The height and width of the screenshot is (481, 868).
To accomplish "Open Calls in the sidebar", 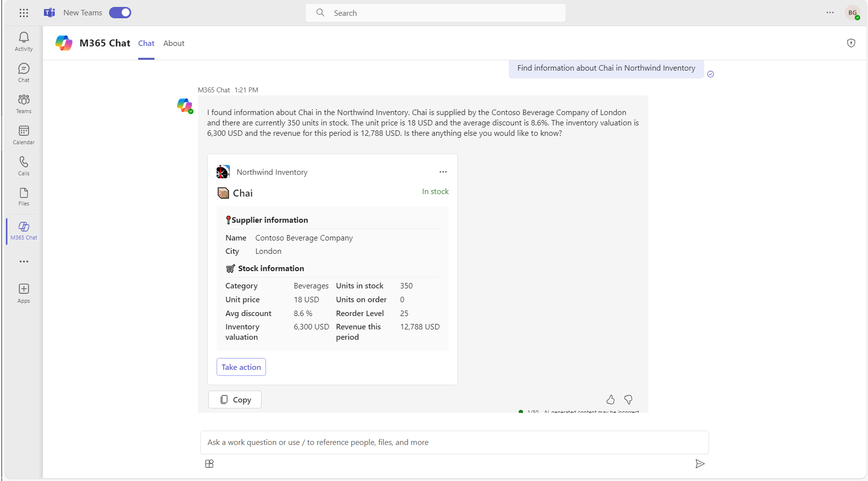I will click(24, 166).
